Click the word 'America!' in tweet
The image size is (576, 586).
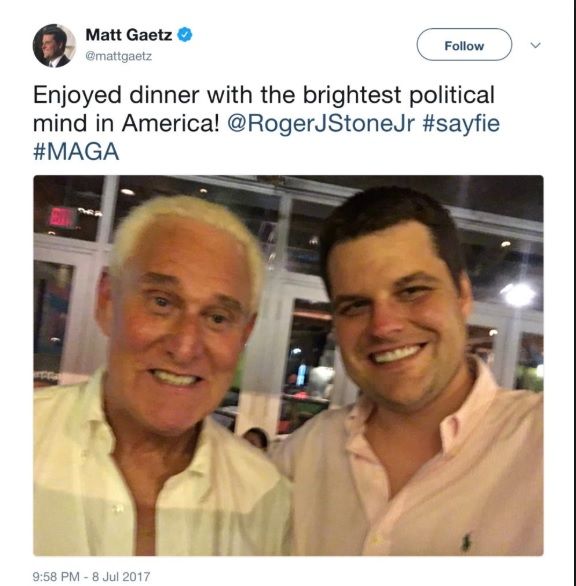(x=171, y=123)
